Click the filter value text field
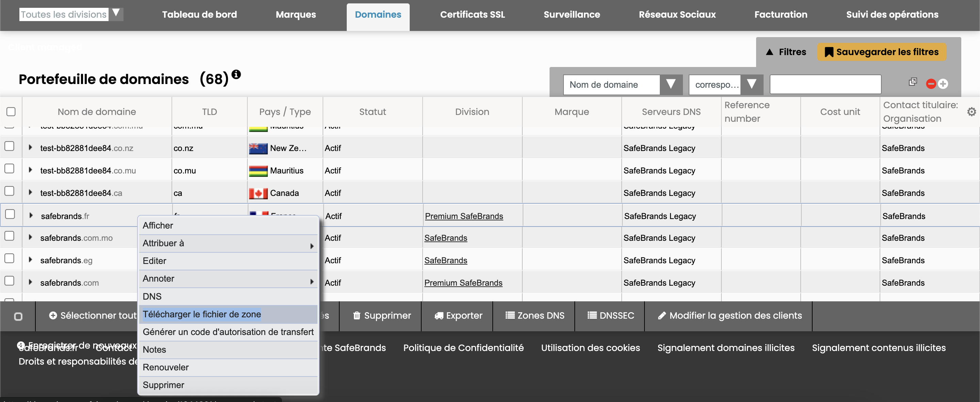 click(x=825, y=84)
